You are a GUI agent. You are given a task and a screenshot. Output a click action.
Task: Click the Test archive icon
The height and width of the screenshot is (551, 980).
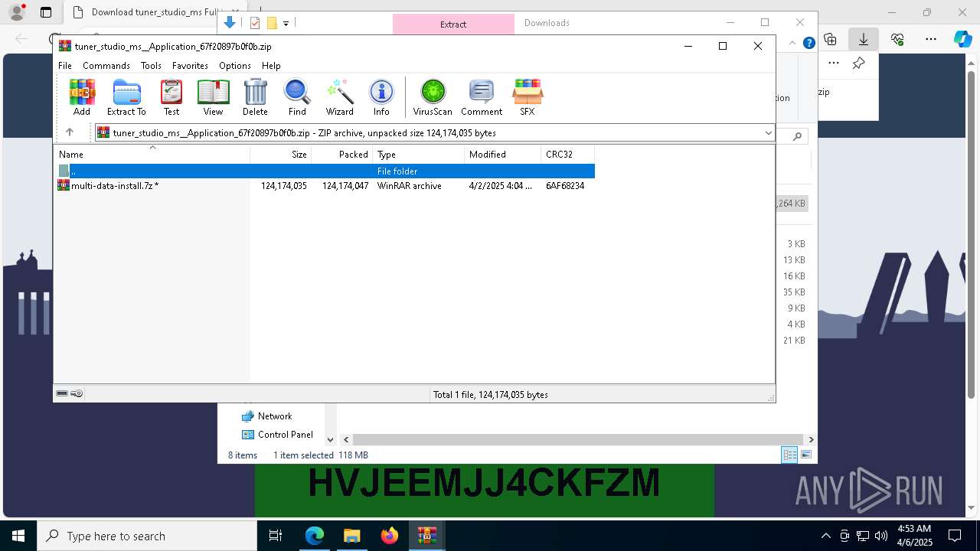tap(171, 97)
